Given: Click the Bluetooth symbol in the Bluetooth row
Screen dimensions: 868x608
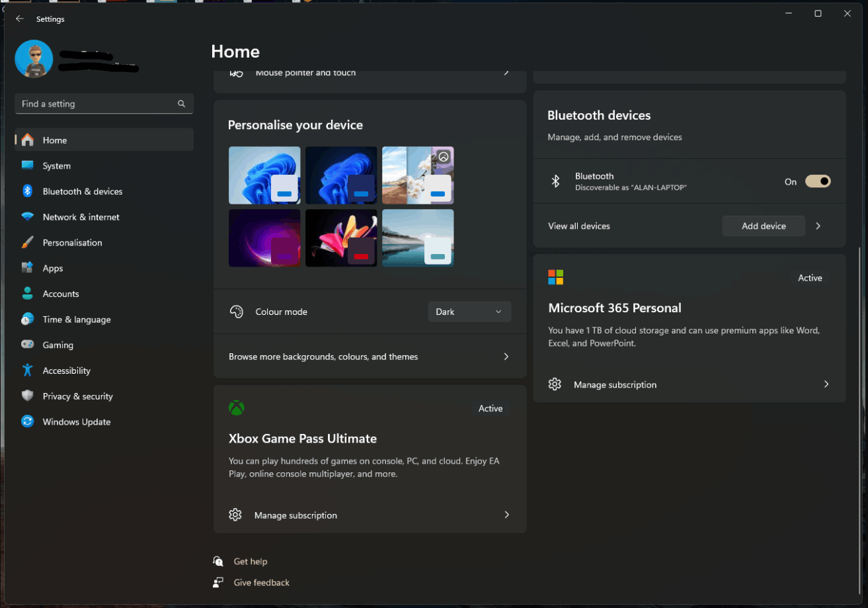Looking at the screenshot, I should click(556, 181).
